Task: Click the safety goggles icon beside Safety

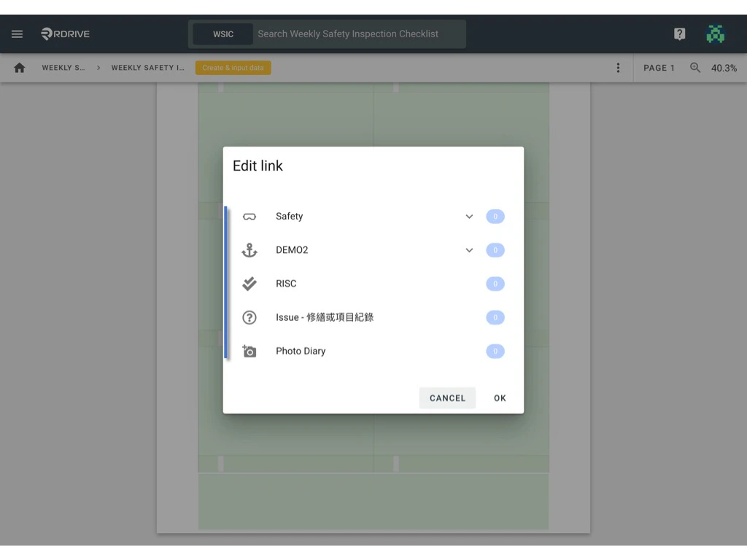Action: coord(249,216)
